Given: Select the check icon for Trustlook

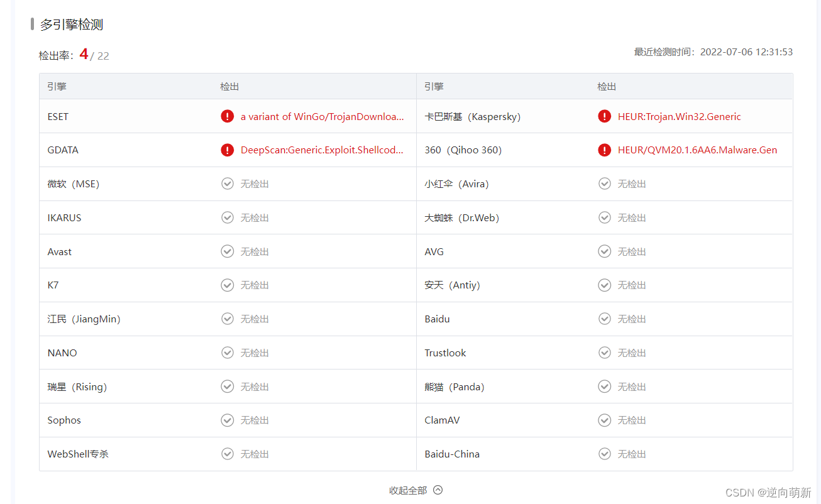Looking at the screenshot, I should (x=605, y=353).
